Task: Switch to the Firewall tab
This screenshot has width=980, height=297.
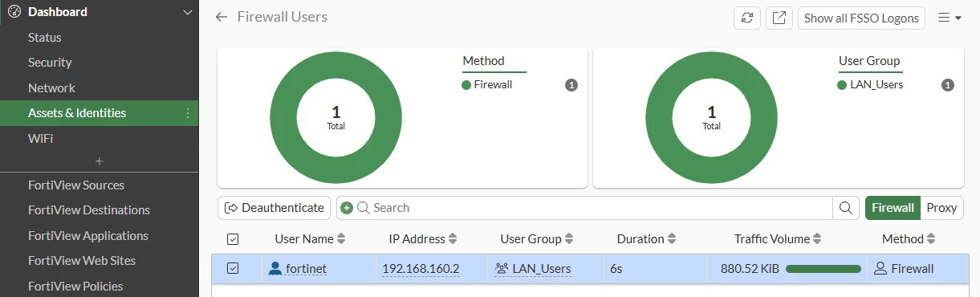Action: click(893, 208)
